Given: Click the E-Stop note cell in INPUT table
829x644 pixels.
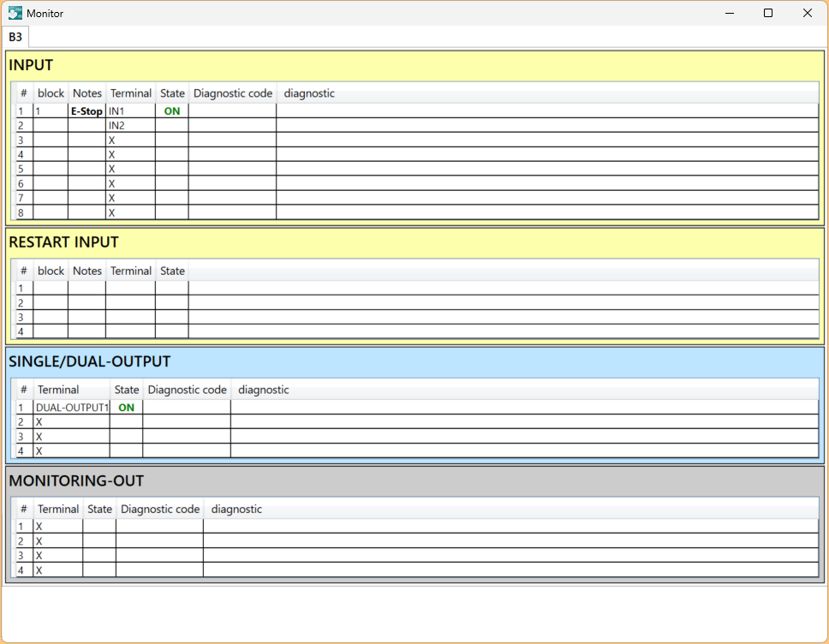Looking at the screenshot, I should 86,111.
